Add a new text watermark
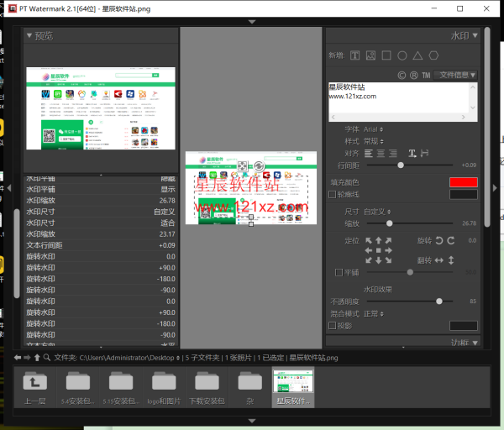Image resolution: width=504 pixels, height=430 pixels. [x=354, y=55]
